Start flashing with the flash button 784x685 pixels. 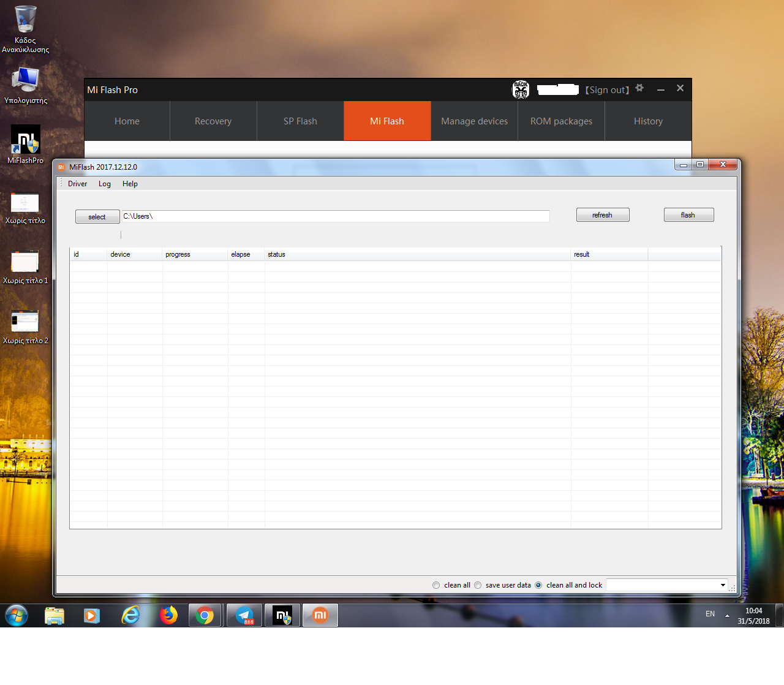688,215
